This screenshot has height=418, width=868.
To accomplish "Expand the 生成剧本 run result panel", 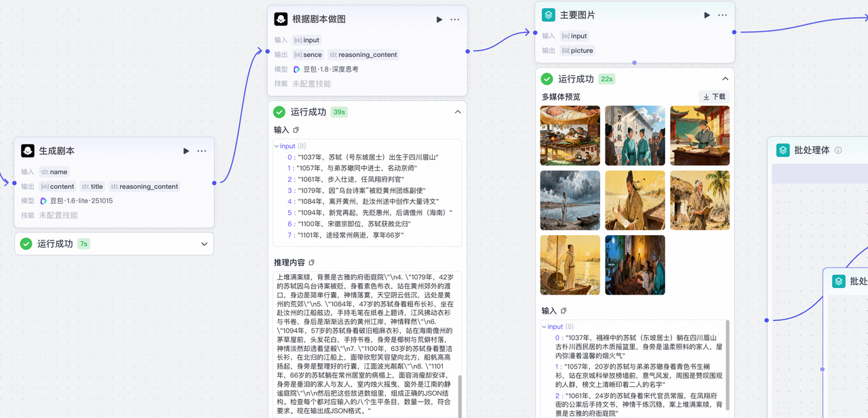I will [204, 244].
